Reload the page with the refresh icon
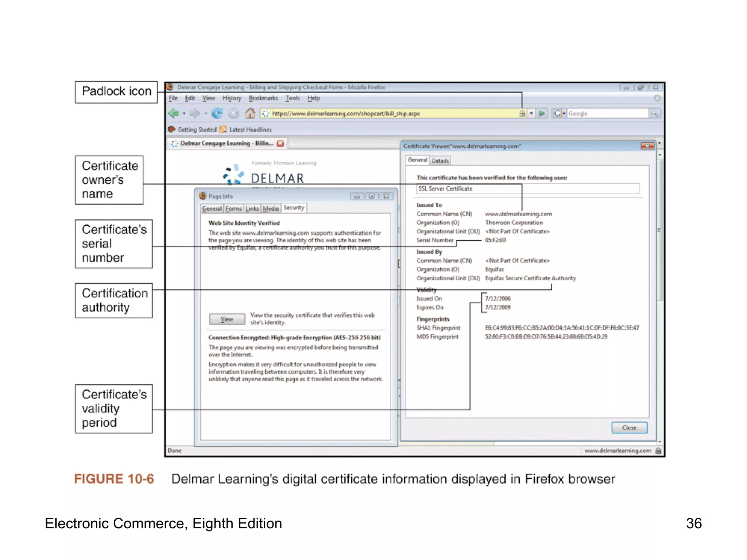Image resolution: width=747 pixels, height=560 pixels. 217,113
